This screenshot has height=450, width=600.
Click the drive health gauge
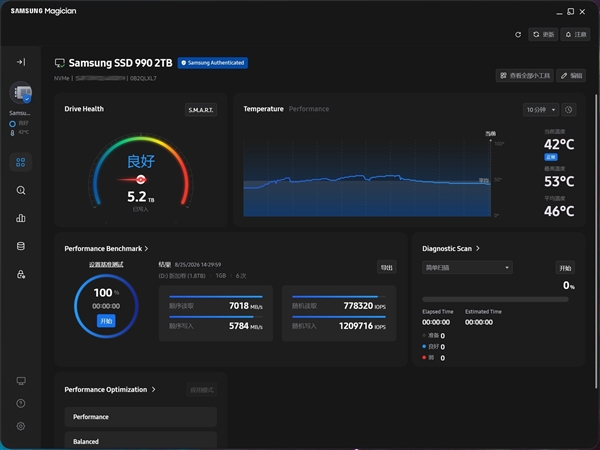tap(141, 172)
